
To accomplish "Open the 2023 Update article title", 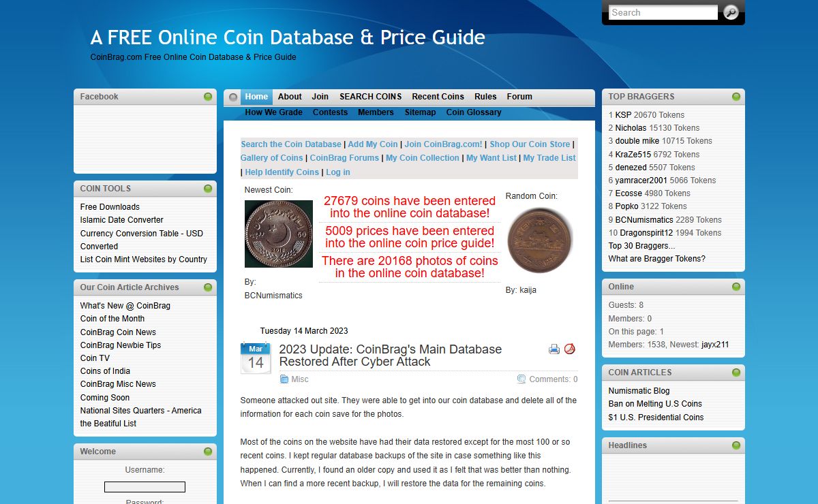I will coord(391,356).
